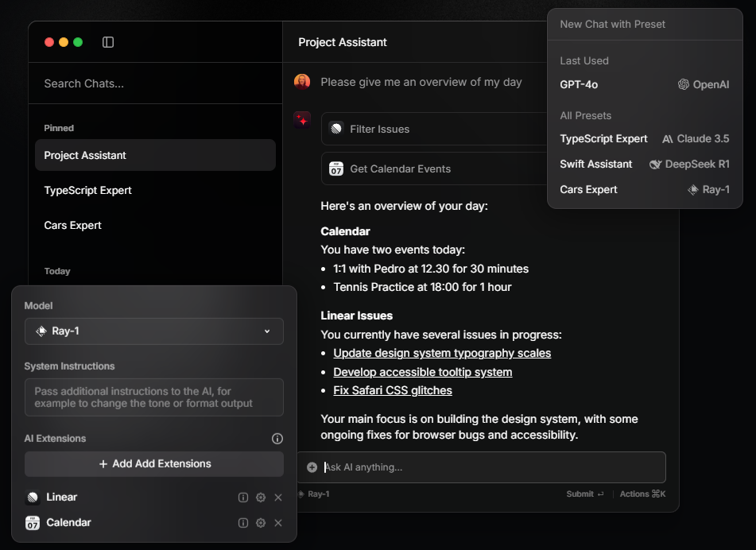Open pinned Project Assistant chat
756x550 pixels.
pos(155,155)
